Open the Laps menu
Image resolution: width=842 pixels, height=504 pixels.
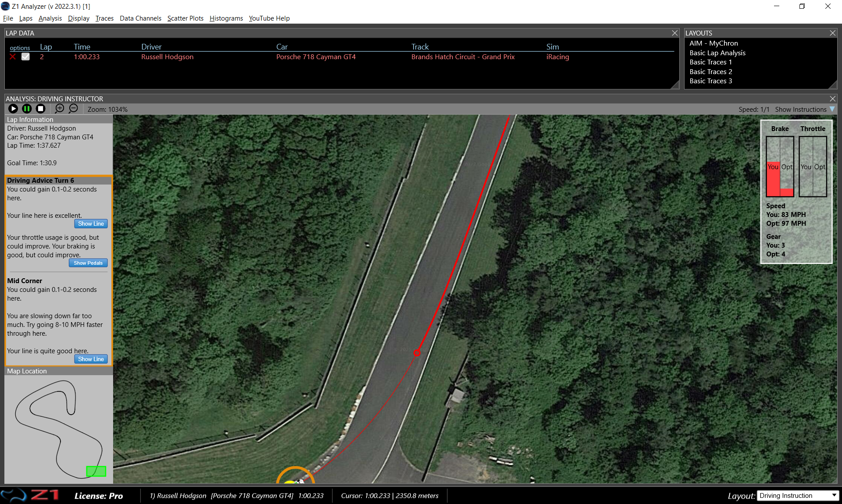tap(26, 18)
